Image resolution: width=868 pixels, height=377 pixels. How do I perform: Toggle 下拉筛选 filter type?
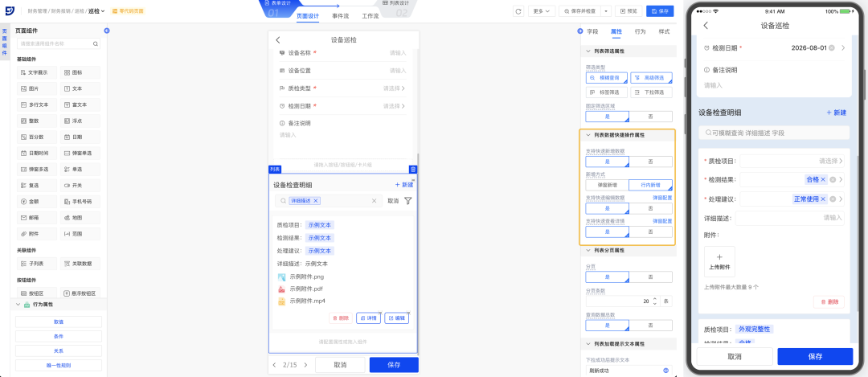651,92
